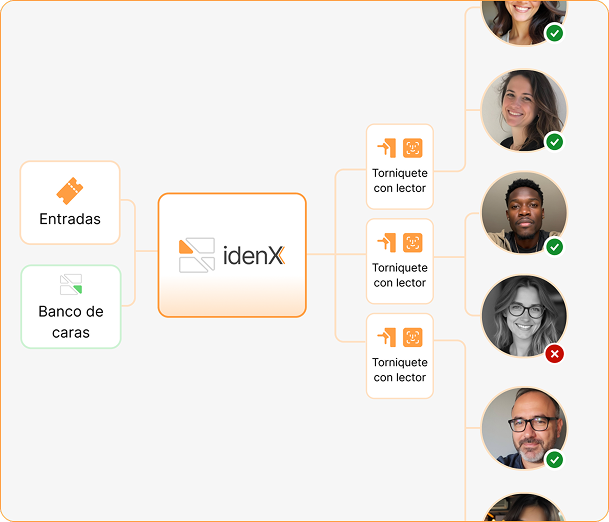Click the idenX logo mark

click(x=197, y=255)
